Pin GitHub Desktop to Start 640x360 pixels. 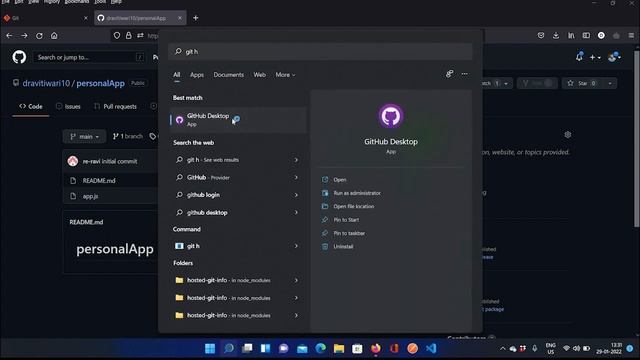(346, 220)
